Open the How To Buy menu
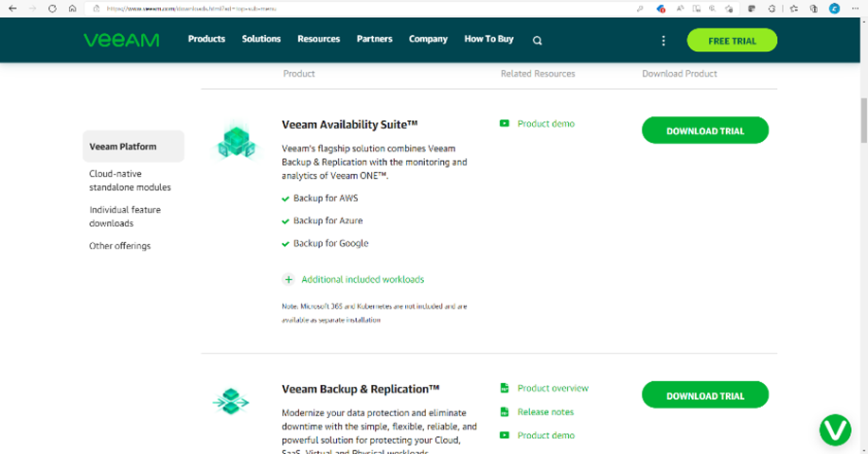The height and width of the screenshot is (454, 868). pos(488,39)
